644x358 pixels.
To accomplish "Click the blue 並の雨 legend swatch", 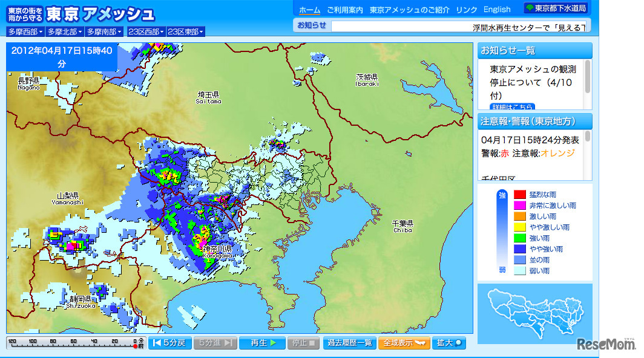I will [519, 260].
